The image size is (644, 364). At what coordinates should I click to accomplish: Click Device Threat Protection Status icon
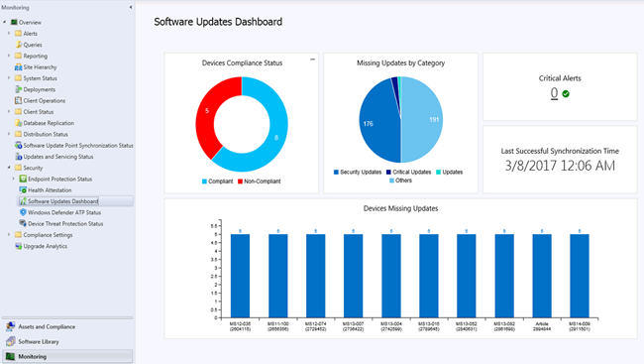[23, 223]
